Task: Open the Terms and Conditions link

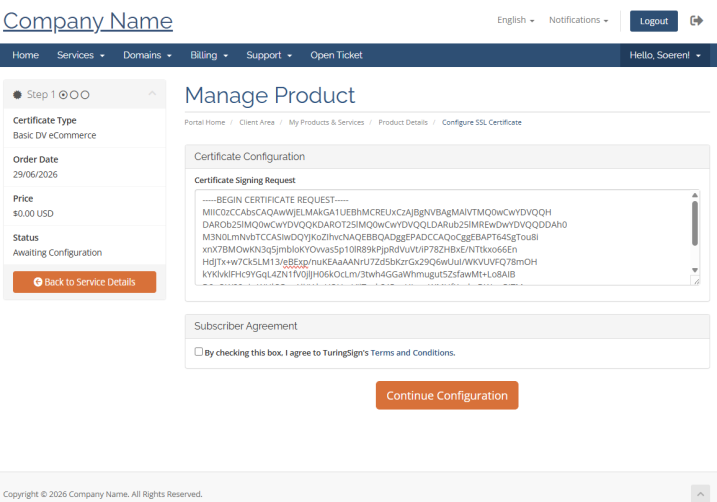Action: (x=412, y=352)
